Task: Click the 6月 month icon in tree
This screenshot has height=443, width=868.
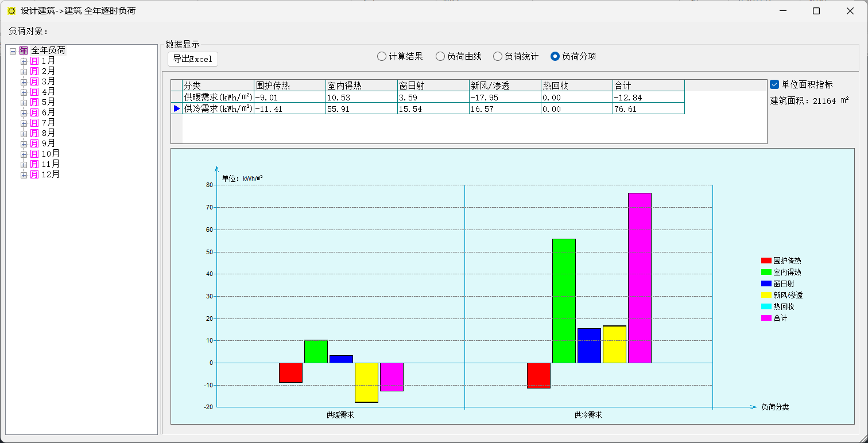Action: pos(34,112)
